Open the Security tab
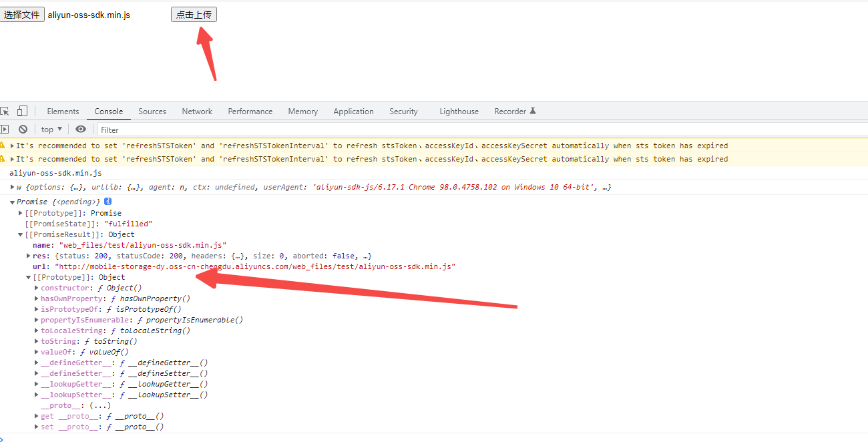The height and width of the screenshot is (442, 868). click(403, 112)
